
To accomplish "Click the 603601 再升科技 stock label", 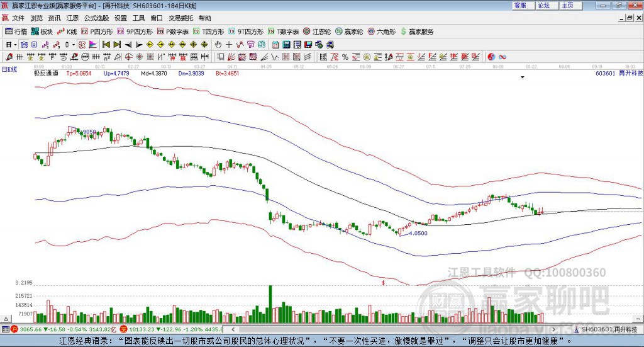I will coord(619,73).
